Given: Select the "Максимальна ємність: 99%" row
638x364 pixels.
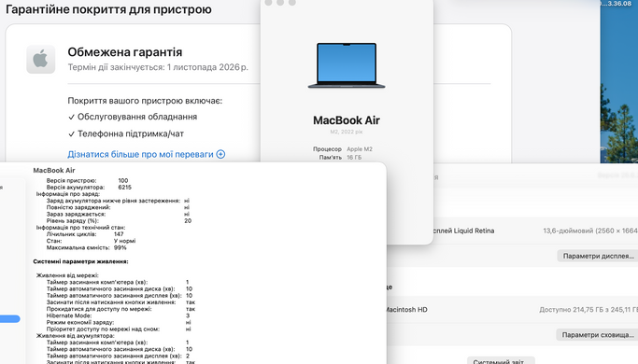Looking at the screenshot, I should click(86, 247).
